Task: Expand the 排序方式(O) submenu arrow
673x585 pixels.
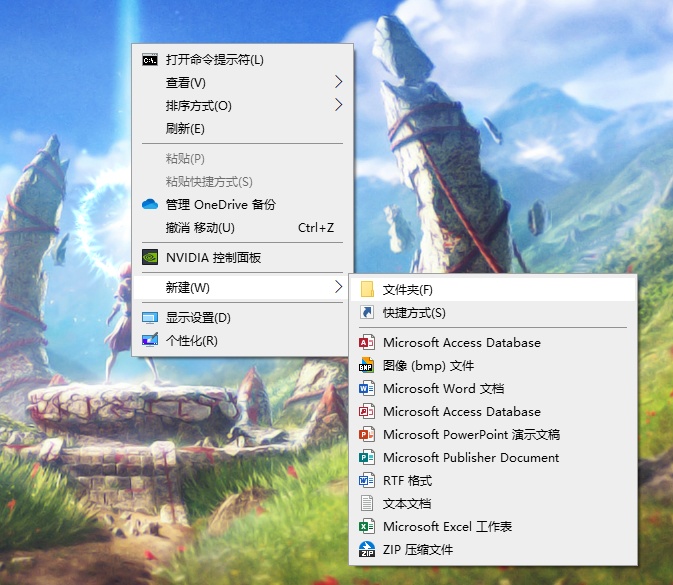Action: pyautogui.click(x=339, y=104)
